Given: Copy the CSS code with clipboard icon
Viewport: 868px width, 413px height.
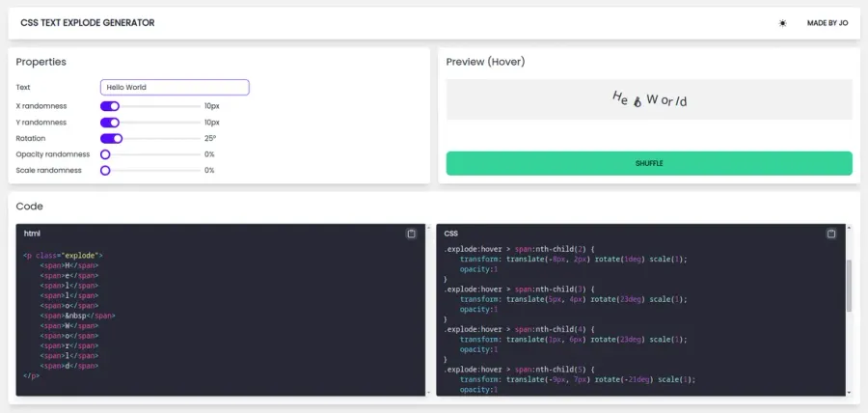Looking at the screenshot, I should coord(831,234).
